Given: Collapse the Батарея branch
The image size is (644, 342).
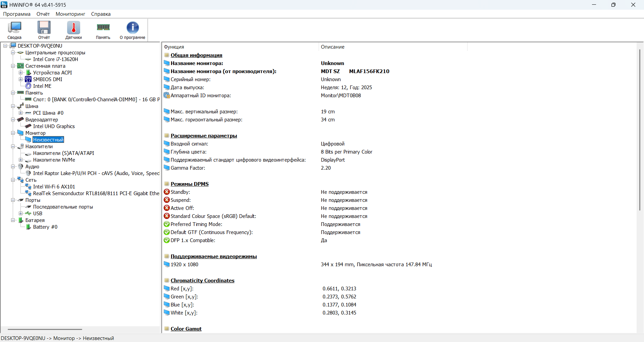Looking at the screenshot, I should click(13, 220).
